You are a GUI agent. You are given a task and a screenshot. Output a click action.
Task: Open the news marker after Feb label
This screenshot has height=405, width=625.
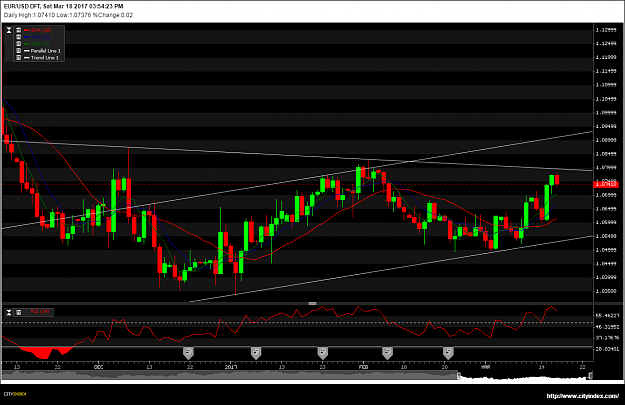point(387,353)
